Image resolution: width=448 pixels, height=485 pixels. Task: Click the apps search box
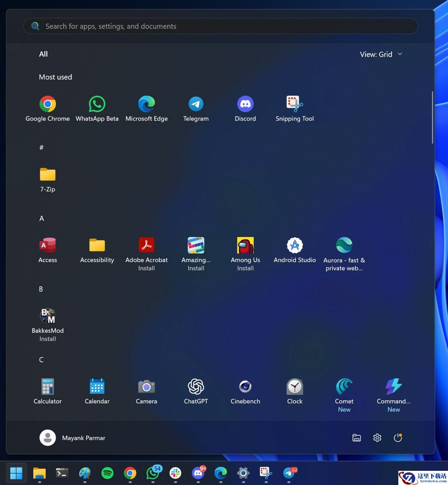(x=220, y=26)
